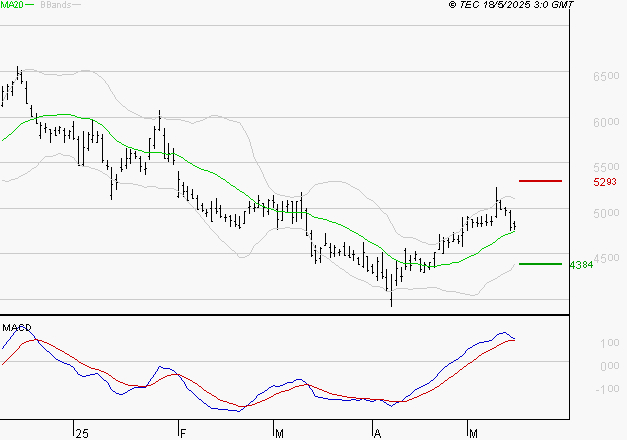Click the 4500 price axis label

click(607, 258)
